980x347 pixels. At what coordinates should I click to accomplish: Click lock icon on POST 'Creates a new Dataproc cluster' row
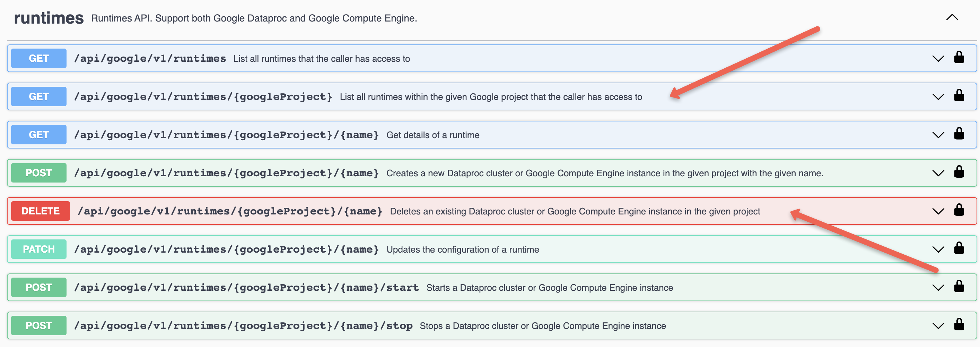959,172
